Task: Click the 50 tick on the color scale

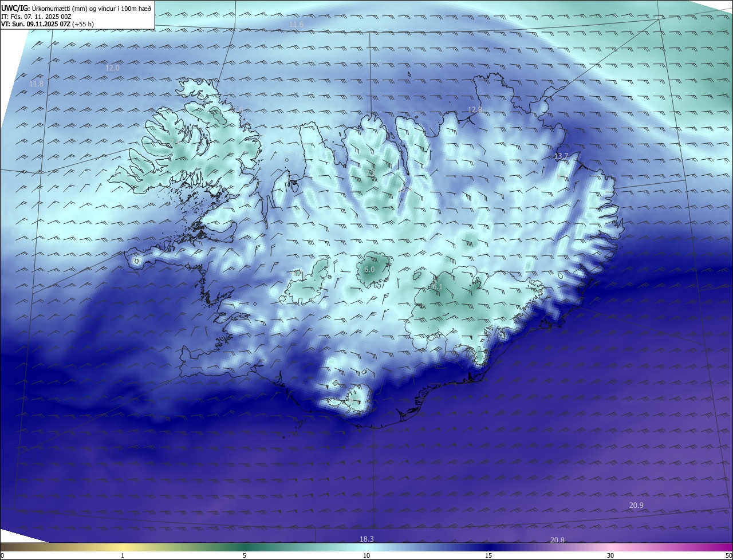Action: coord(728,555)
